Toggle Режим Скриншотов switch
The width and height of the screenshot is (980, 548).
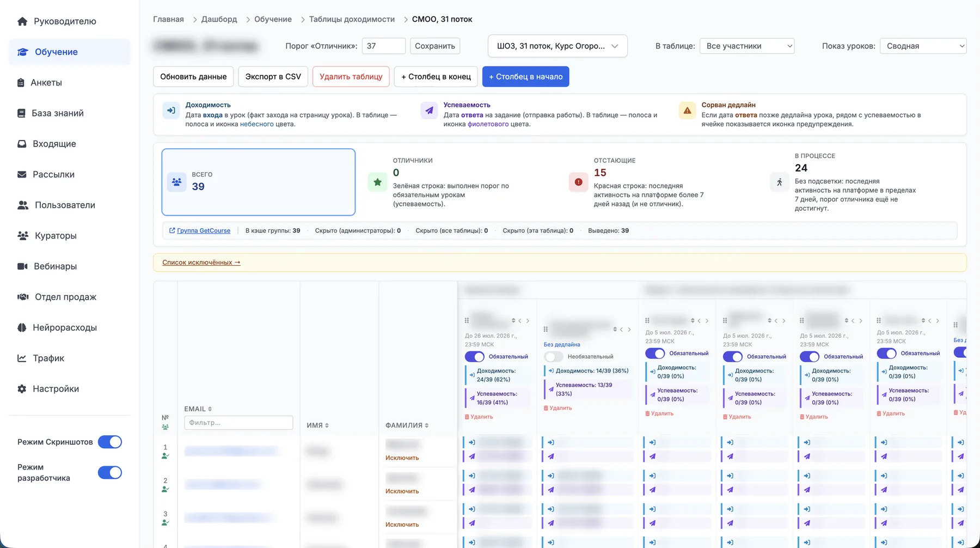110,442
